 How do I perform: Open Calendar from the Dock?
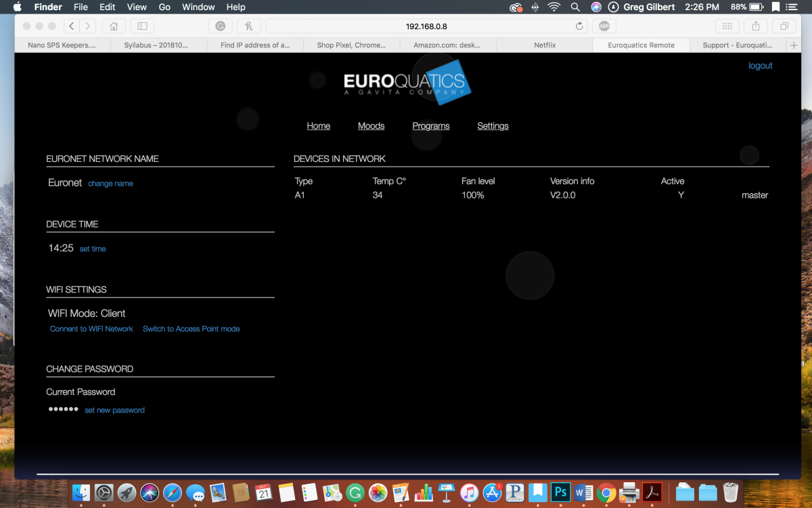tap(264, 492)
